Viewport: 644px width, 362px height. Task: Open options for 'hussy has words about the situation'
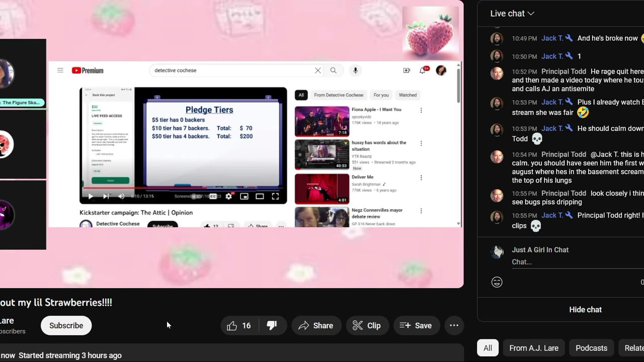(x=421, y=143)
